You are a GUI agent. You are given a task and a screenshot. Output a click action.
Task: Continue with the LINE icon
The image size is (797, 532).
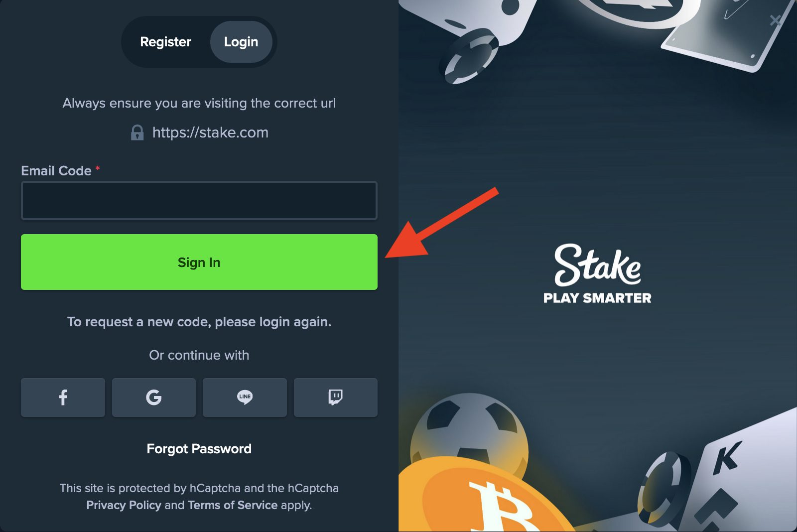click(x=245, y=398)
